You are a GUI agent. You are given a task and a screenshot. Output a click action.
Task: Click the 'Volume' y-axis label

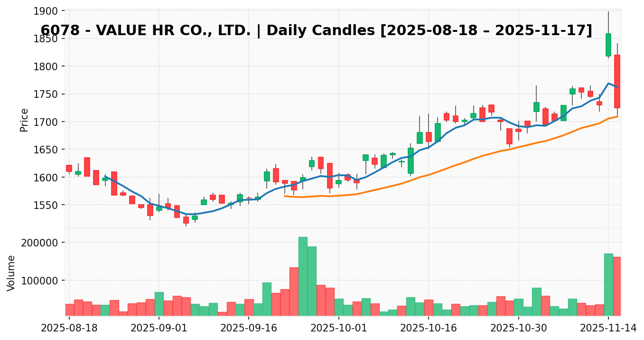click(11, 273)
